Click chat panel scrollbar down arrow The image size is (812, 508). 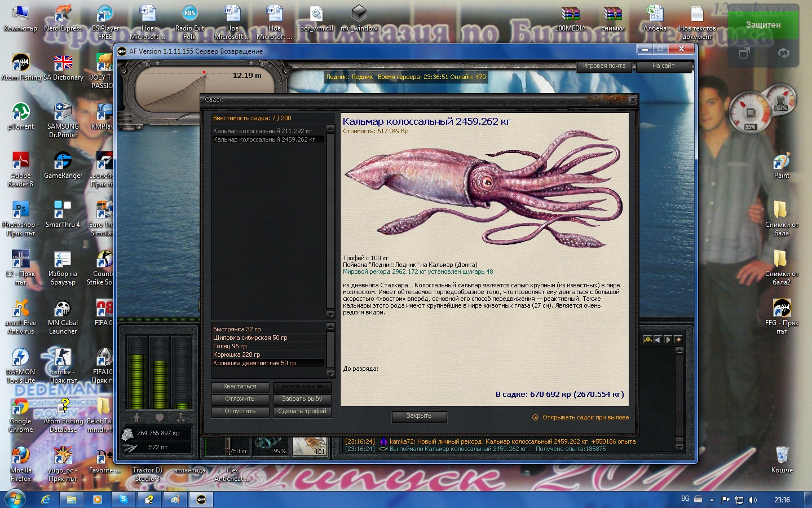pos(679,447)
